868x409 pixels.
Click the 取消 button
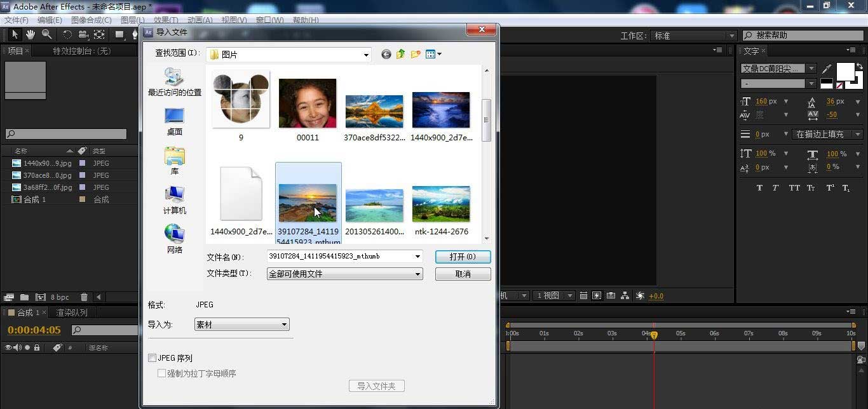click(x=463, y=274)
